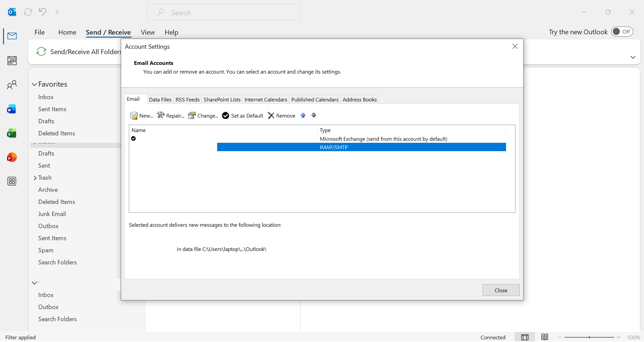Open the Sent folder
The width and height of the screenshot is (644, 342).
click(44, 166)
